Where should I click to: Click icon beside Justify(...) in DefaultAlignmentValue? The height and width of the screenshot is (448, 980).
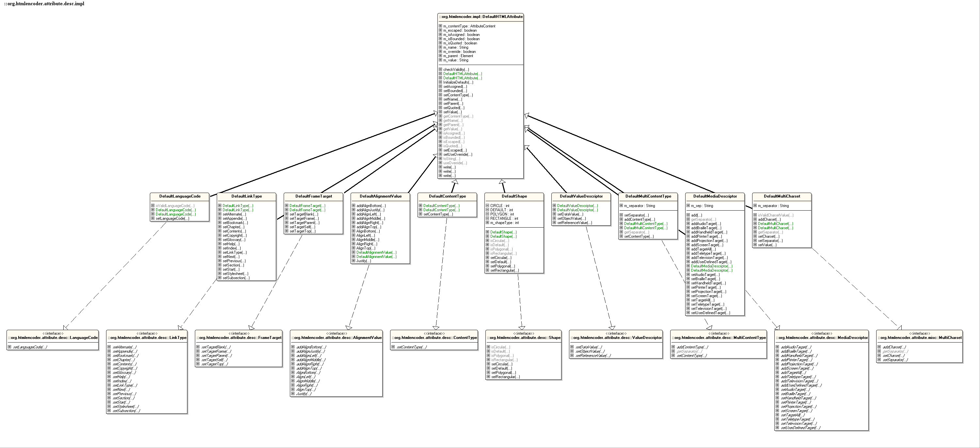tap(354, 261)
